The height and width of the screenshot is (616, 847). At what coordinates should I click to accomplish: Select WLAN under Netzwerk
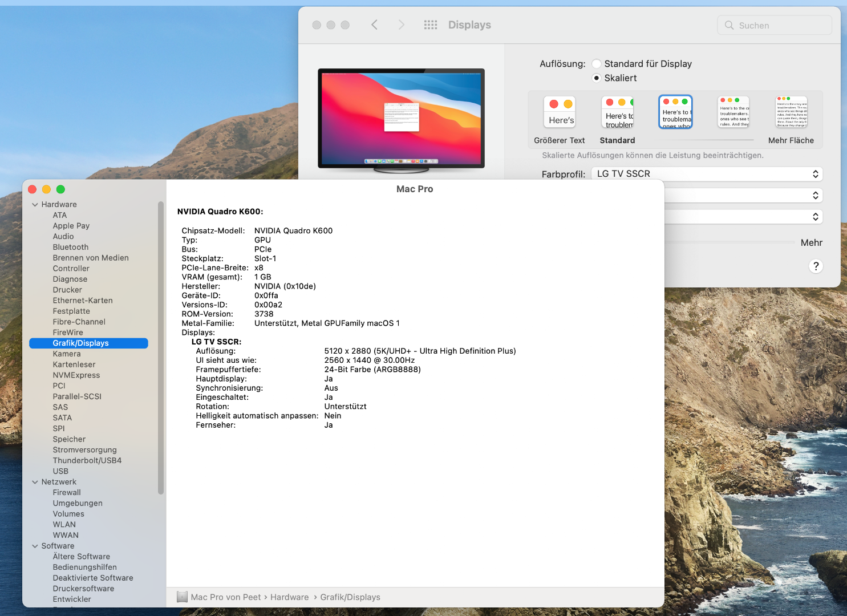point(64,525)
